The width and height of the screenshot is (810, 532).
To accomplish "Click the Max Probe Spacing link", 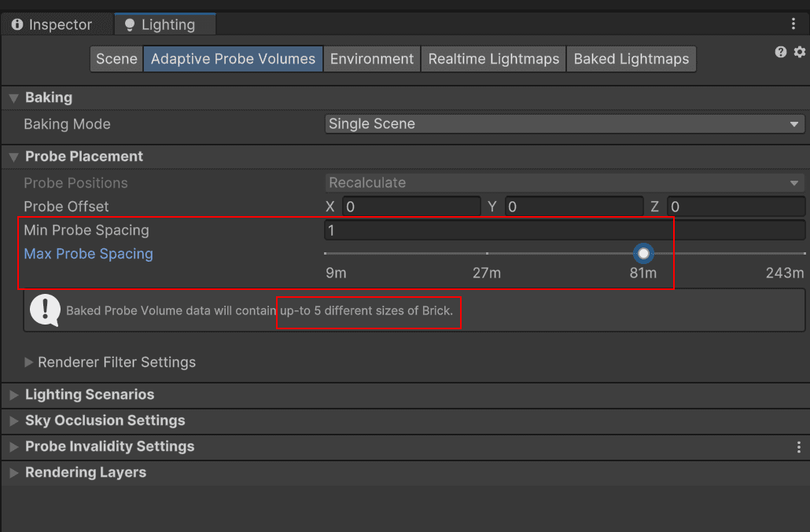I will (88, 253).
